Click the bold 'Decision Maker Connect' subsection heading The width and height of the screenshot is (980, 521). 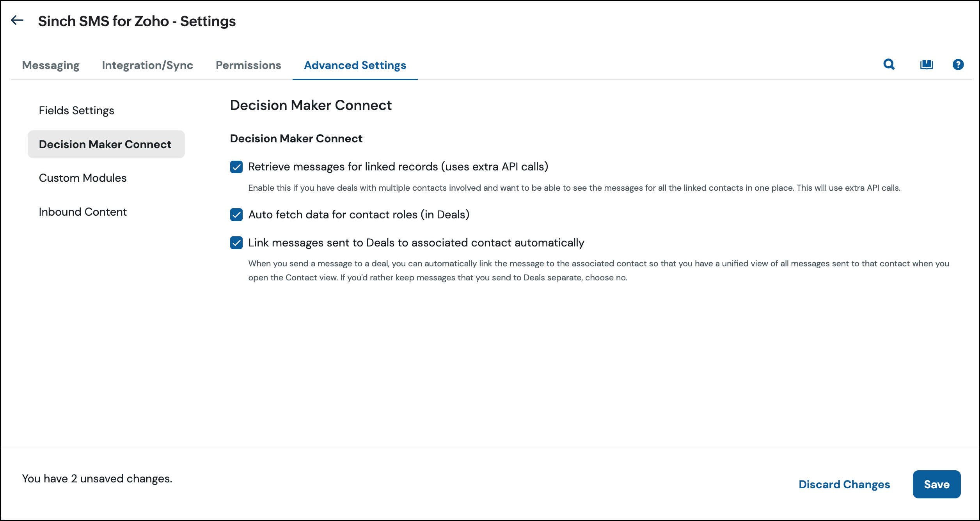click(x=296, y=138)
